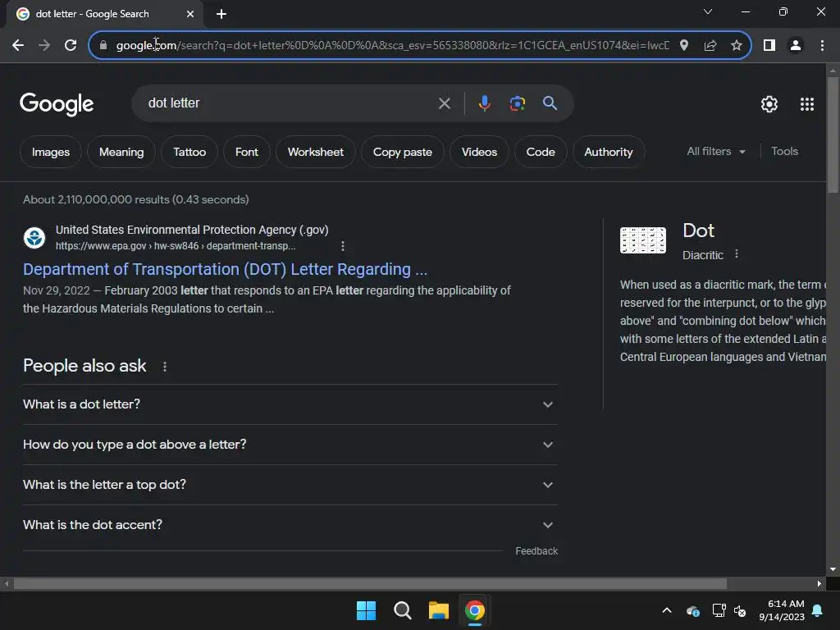Open Chrome tab search chevron
840x630 pixels.
708,11
